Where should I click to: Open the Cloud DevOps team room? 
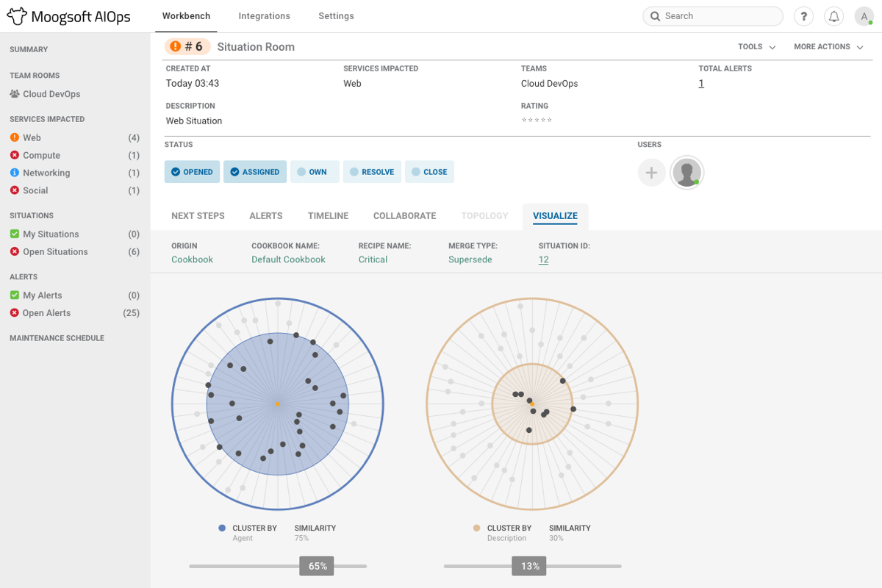tap(51, 94)
